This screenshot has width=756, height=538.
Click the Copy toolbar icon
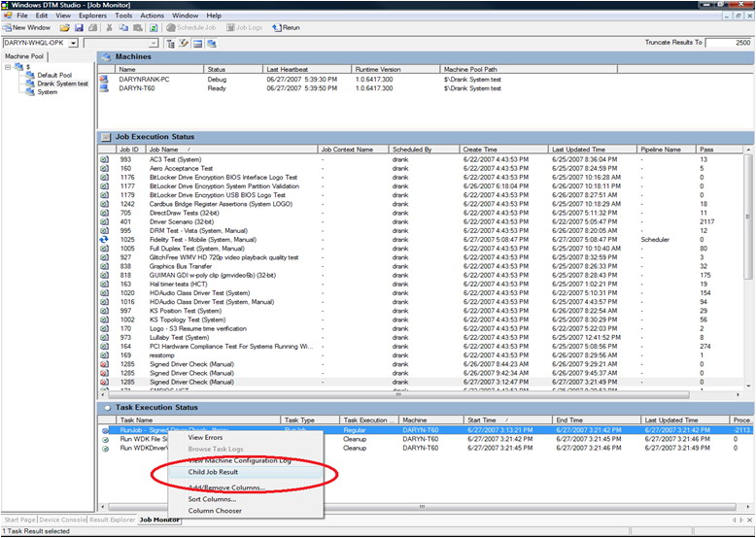123,28
